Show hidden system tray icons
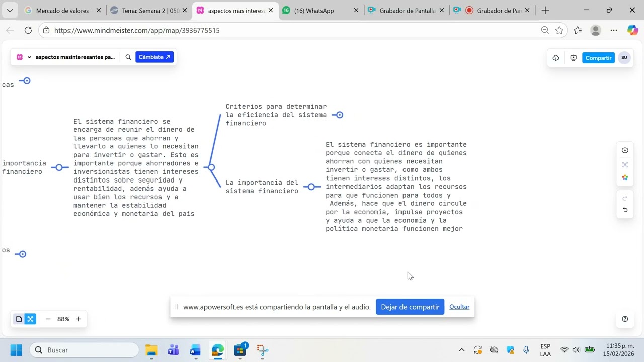 pos(462,350)
